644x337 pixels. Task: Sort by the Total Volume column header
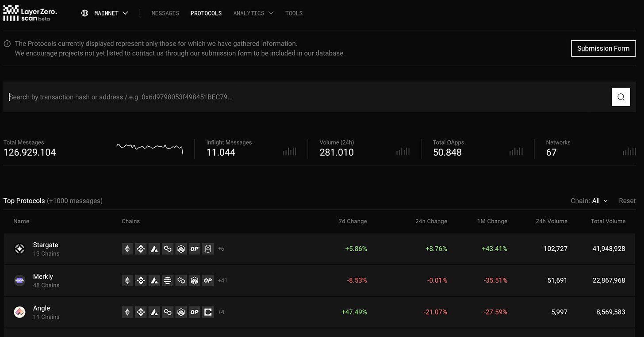pos(608,221)
